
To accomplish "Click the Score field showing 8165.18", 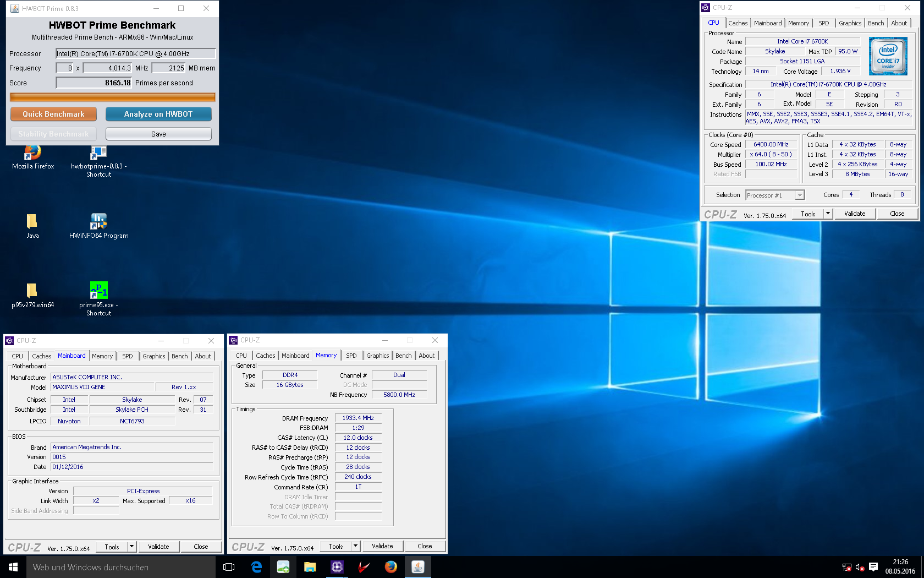I will 94,83.
